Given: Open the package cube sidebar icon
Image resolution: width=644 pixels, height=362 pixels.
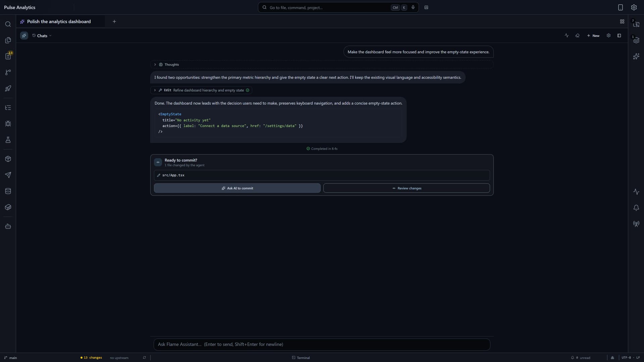Looking at the screenshot, I should (x=8, y=159).
